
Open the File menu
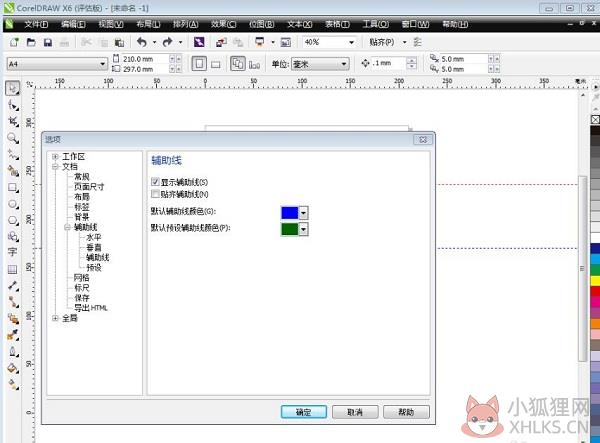click(x=36, y=24)
